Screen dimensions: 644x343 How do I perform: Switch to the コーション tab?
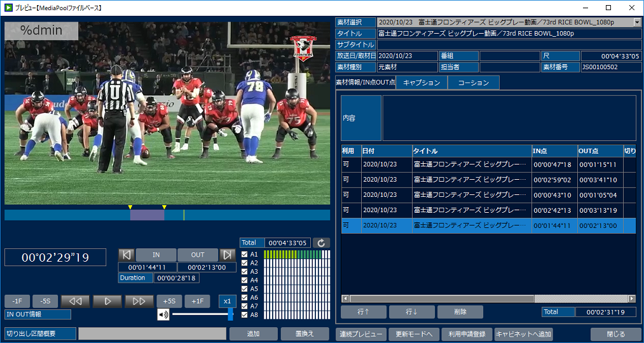point(474,83)
